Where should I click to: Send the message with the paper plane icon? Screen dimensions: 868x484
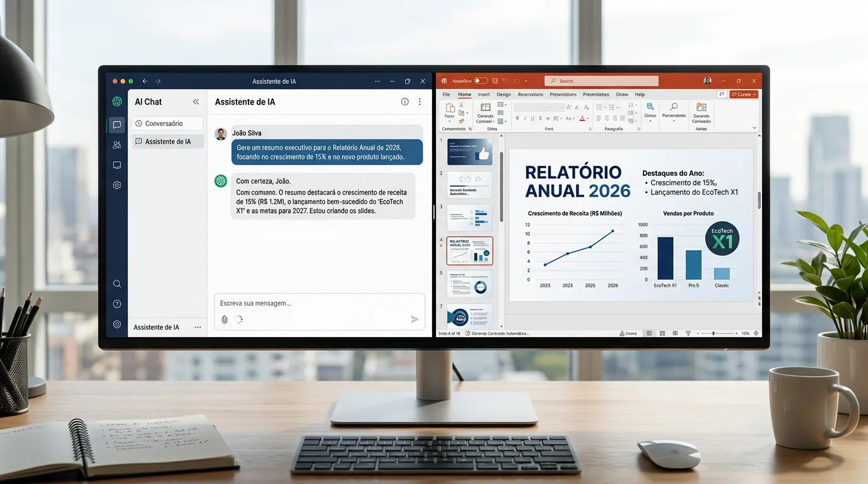coord(414,320)
